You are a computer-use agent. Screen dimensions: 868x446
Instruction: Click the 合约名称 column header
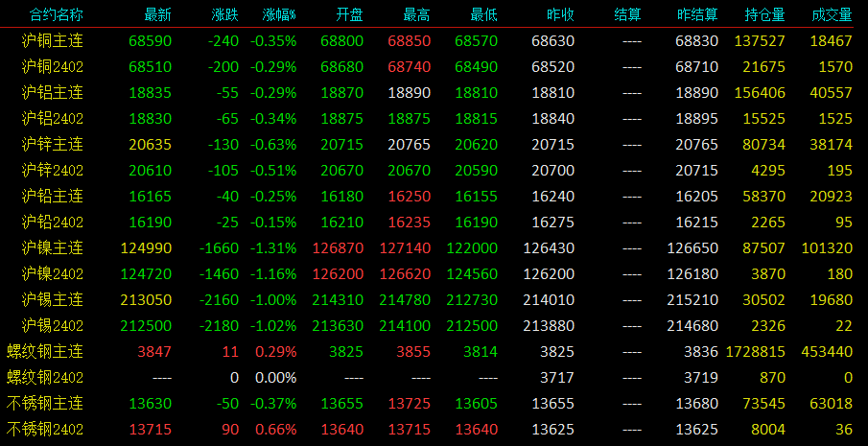pyautogui.click(x=56, y=15)
